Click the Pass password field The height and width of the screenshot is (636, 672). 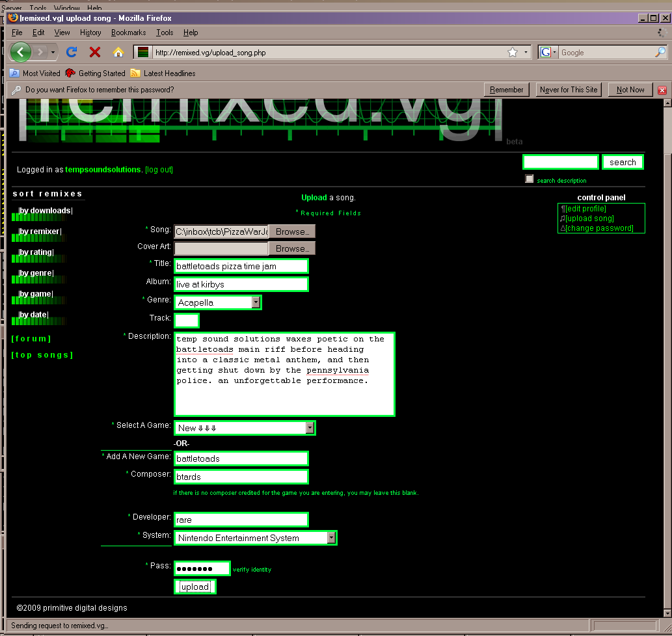[x=202, y=568]
